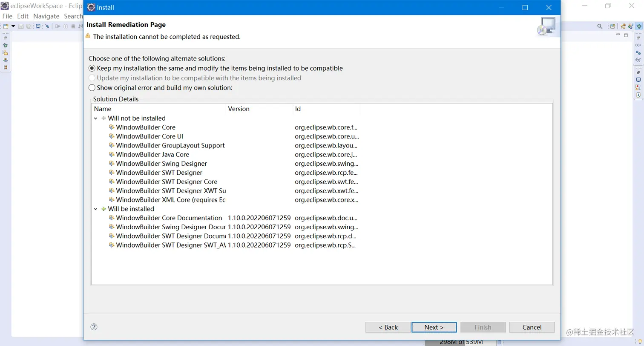Minimize the Eclipse editor area view
The height and width of the screenshot is (346, 644).
(x=618, y=35)
